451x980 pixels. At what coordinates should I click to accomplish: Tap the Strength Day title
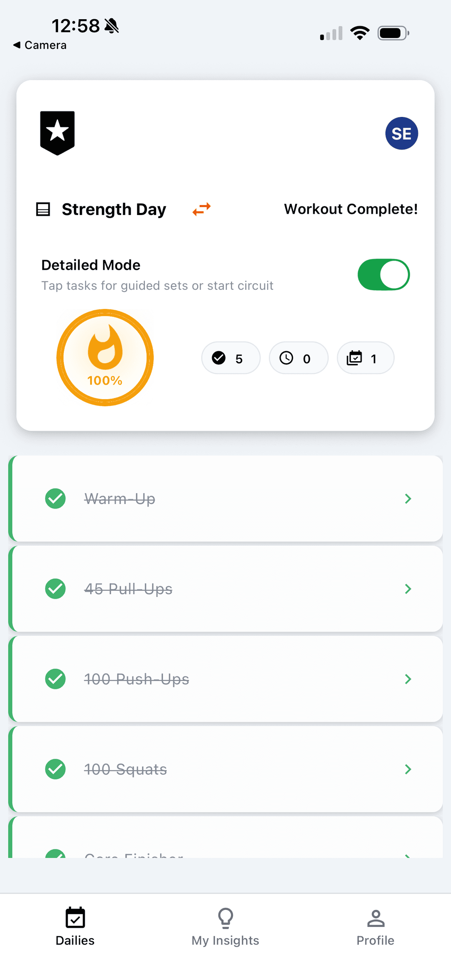click(x=114, y=209)
